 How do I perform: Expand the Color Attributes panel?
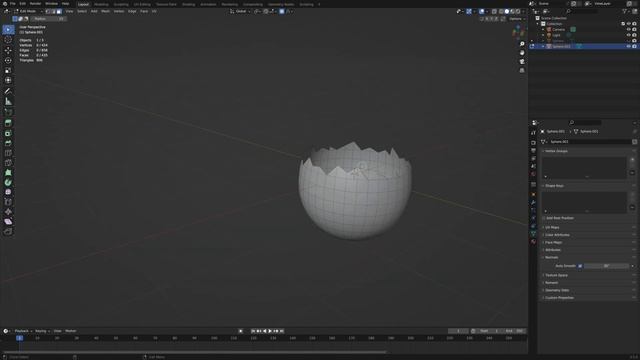click(x=557, y=235)
